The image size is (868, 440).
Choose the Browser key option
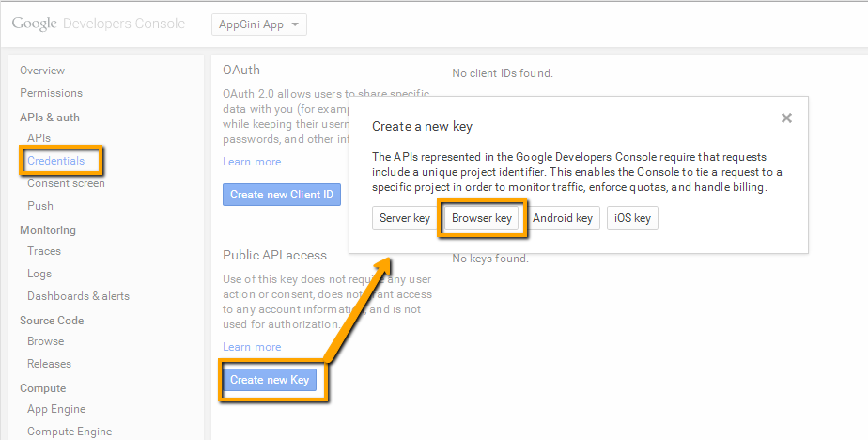pos(482,218)
